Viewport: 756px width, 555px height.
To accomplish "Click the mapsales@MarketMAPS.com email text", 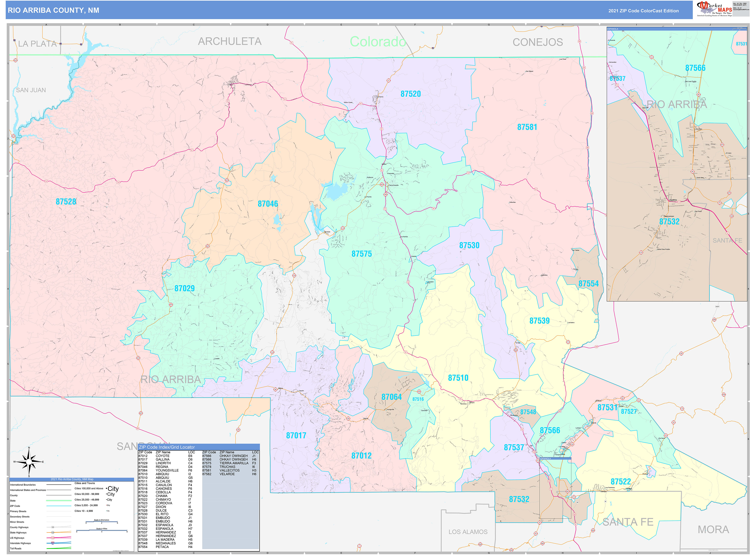I will (x=741, y=9).
